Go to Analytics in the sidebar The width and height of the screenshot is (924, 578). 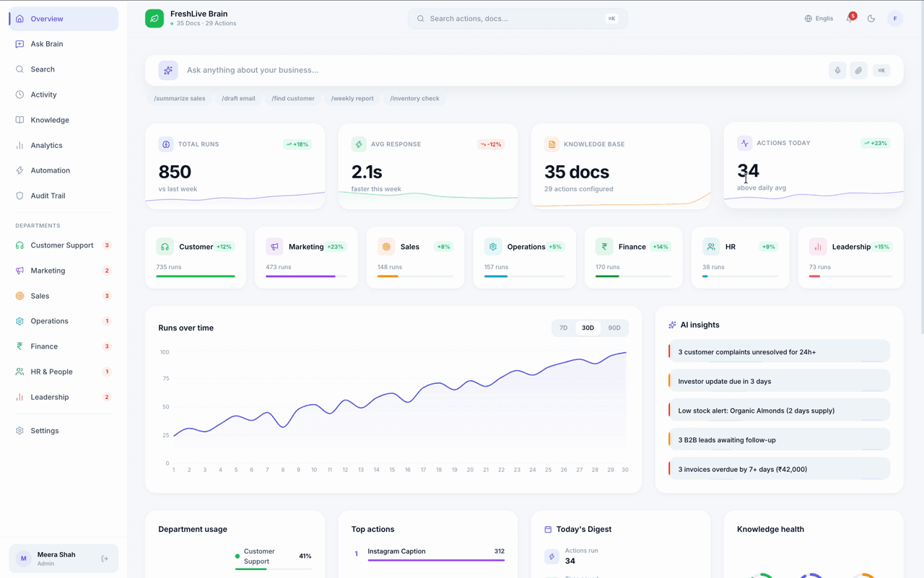(x=64, y=145)
